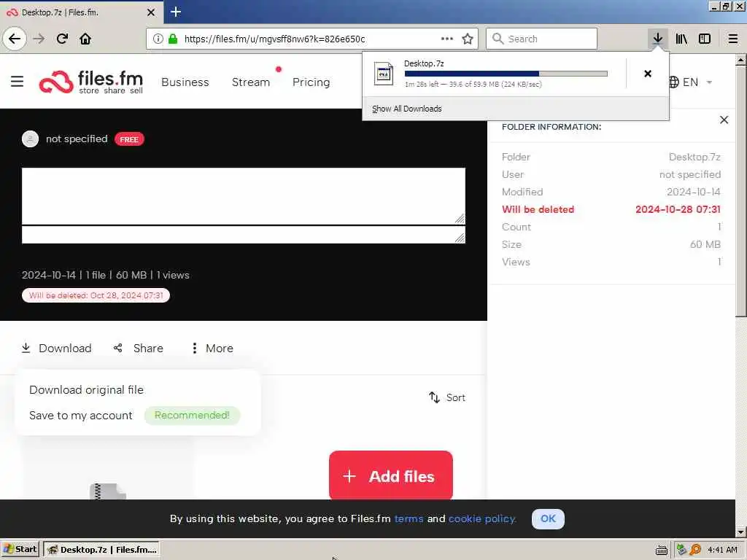This screenshot has height=560, width=747.
Task: Click the Desktop.7z download progress bar
Action: [x=506, y=74]
